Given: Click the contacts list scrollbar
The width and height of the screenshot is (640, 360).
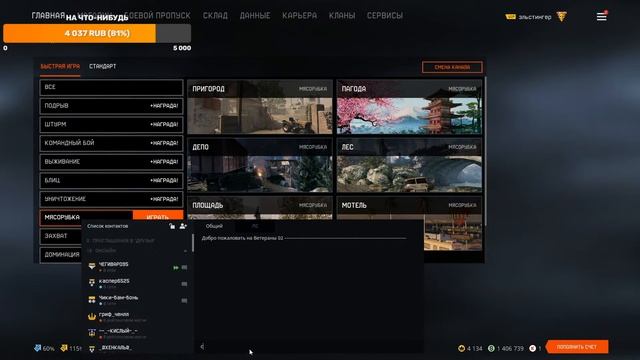Looking at the screenshot, I should coord(193,242).
